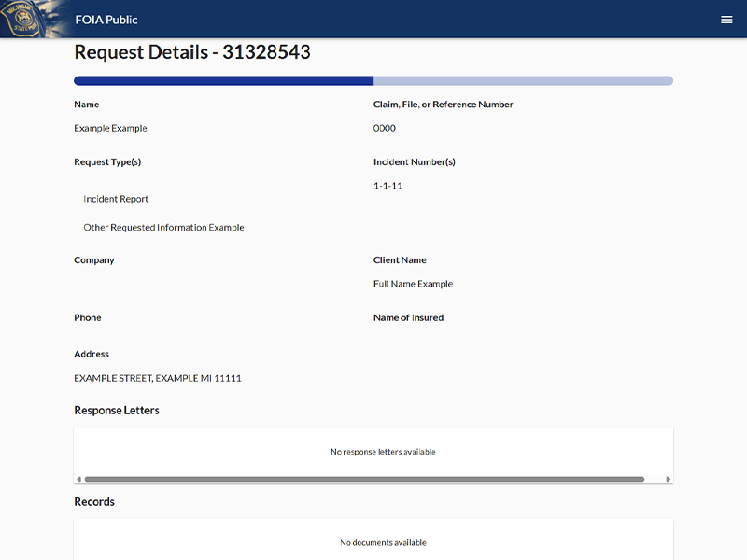Screen dimensions: 747x560
Task: Click the claim reference number 0000
Action: 384,128
